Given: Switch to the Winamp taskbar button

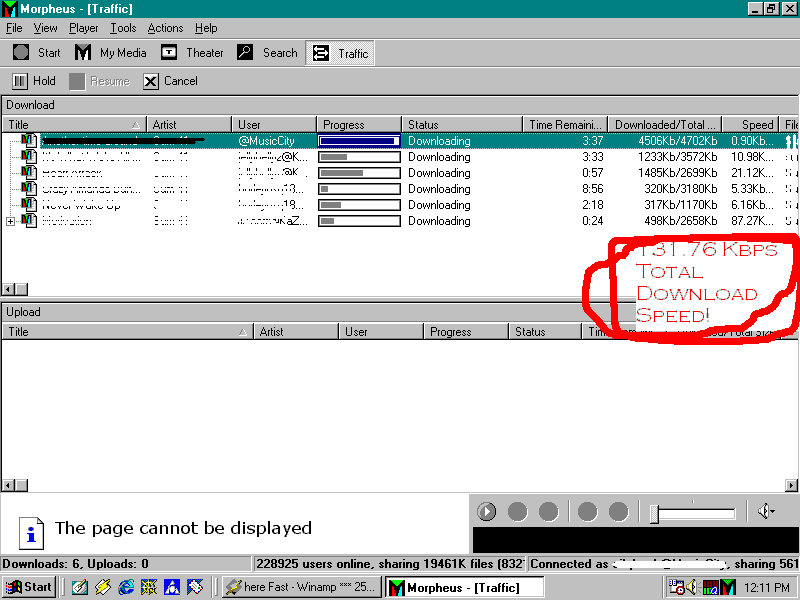Looking at the screenshot, I should (x=302, y=587).
